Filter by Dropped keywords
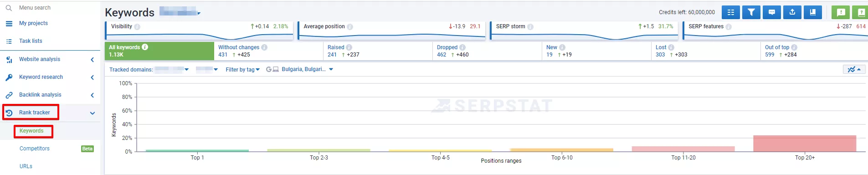Screen dimensions: 868x175 (x=488, y=51)
